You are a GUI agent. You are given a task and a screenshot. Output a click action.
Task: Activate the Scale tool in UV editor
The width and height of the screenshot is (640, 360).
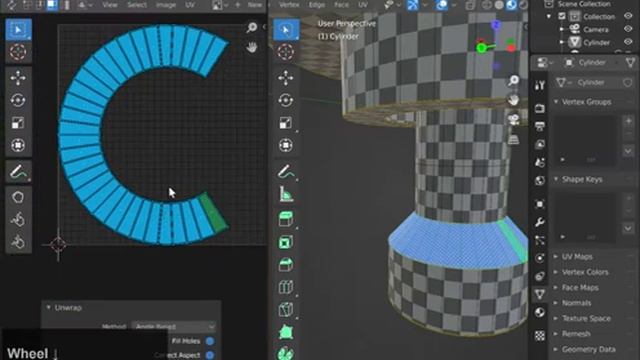18,123
